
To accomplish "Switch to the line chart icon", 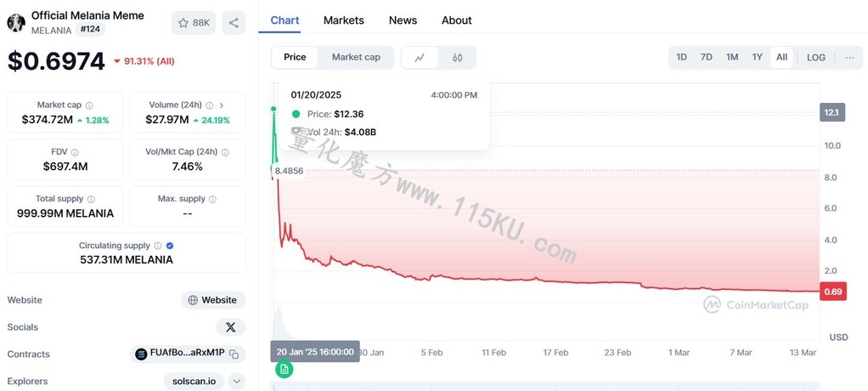I will point(420,58).
